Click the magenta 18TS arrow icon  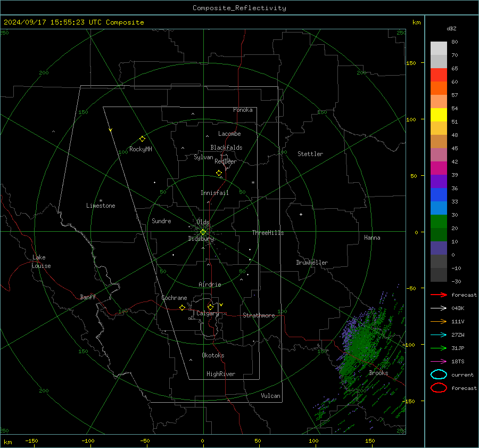tap(439, 361)
